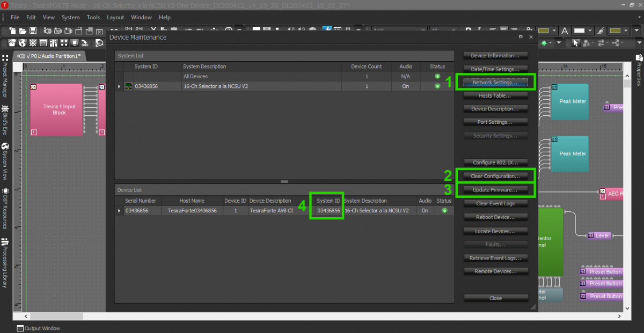Click the double-arrow swap toolbar icon
The width and height of the screenshot is (644, 333).
(601, 42)
